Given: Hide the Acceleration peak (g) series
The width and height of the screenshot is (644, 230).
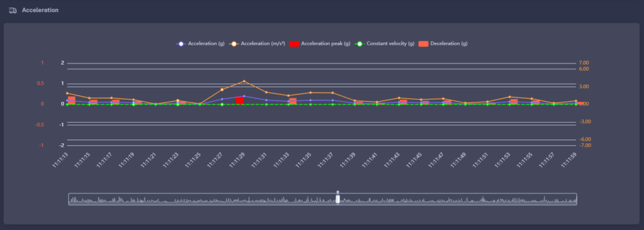Looking at the screenshot, I should coord(320,43).
